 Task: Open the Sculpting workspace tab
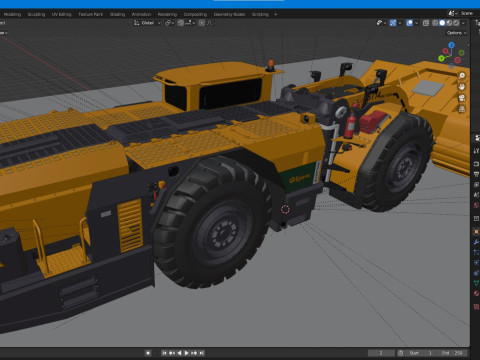coord(36,14)
